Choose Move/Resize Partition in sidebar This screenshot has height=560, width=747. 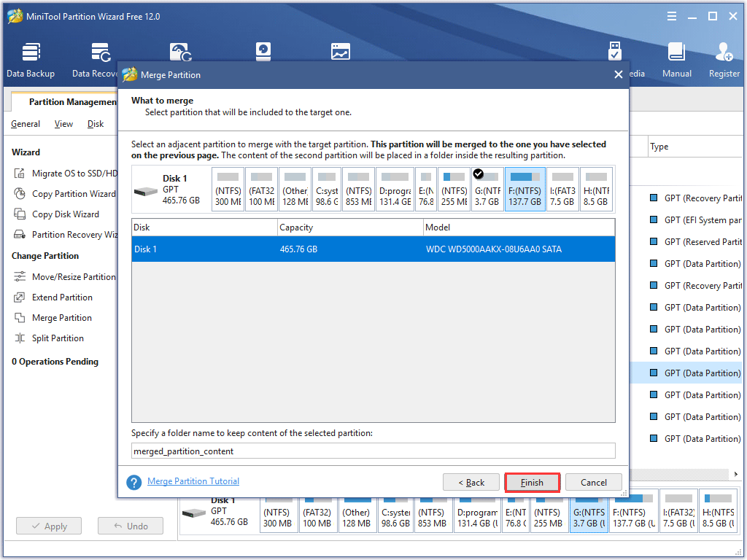tap(65, 277)
